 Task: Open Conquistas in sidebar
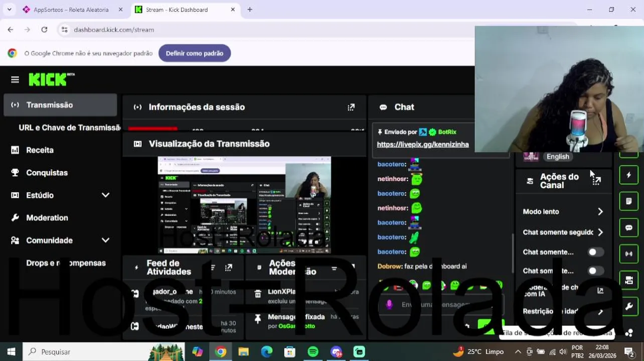47,172
